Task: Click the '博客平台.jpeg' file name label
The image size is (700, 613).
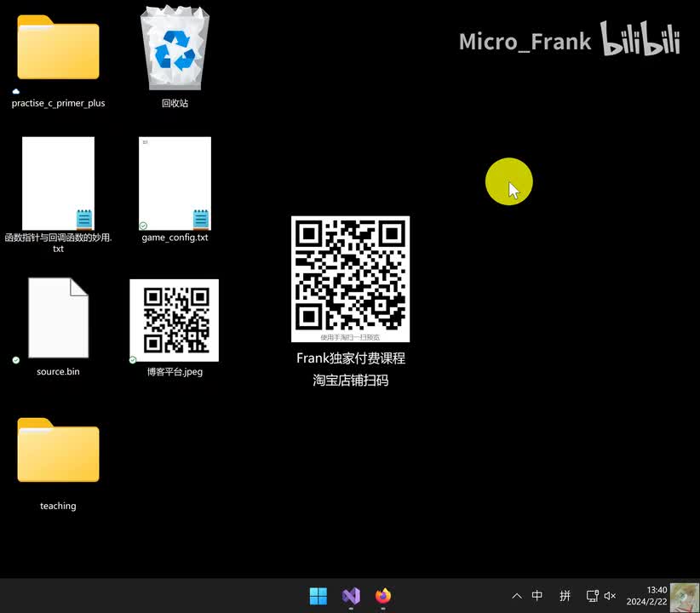Action: coord(175,371)
